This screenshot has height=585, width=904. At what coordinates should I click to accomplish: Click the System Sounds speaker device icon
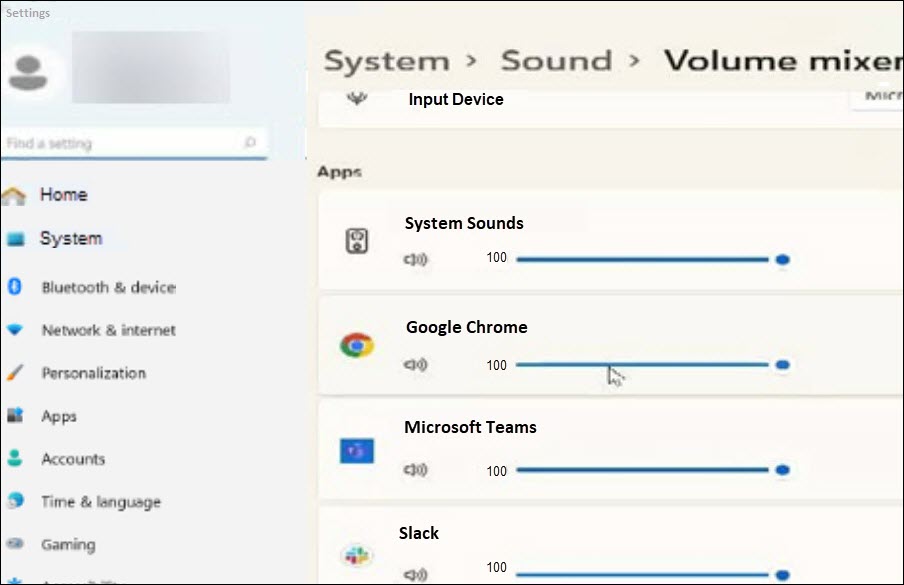click(x=357, y=241)
